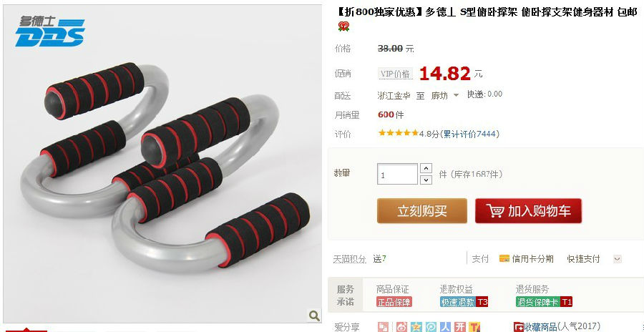This screenshot has height=332, width=644.
Task: Decrease quantity with the down arrow
Action: tap(426, 180)
